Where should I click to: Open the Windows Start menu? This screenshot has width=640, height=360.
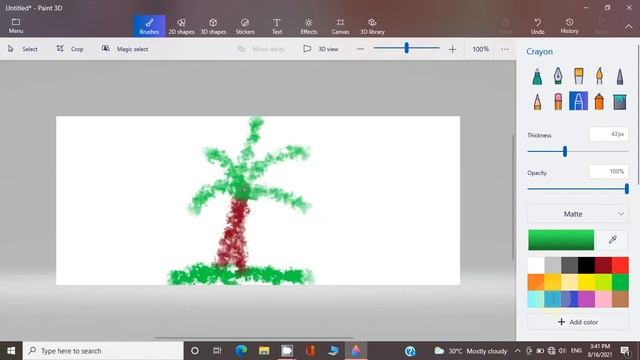(11, 351)
